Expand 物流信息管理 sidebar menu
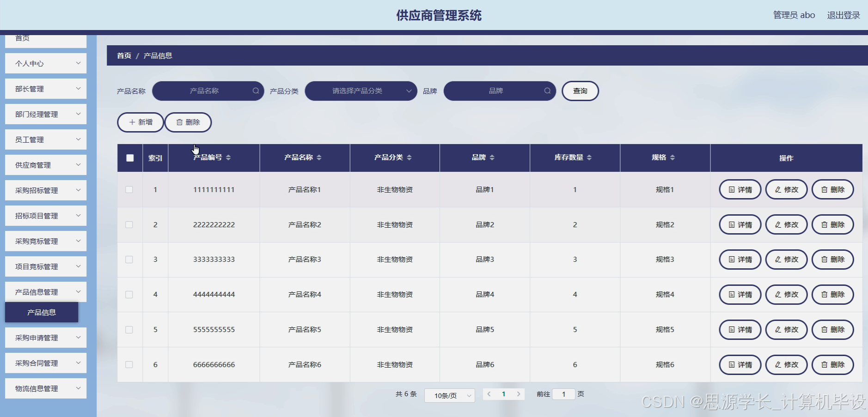 46,388
